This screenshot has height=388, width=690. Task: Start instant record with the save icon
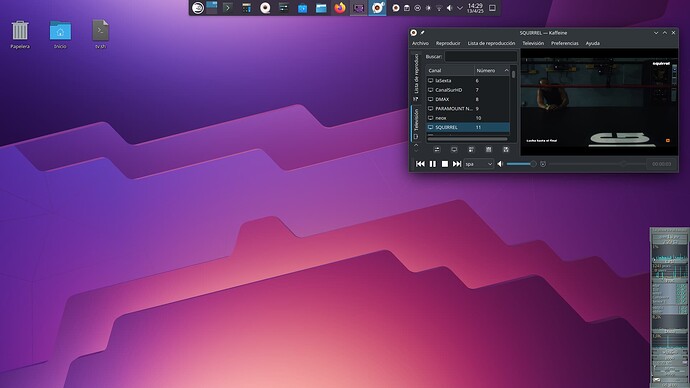coord(506,150)
